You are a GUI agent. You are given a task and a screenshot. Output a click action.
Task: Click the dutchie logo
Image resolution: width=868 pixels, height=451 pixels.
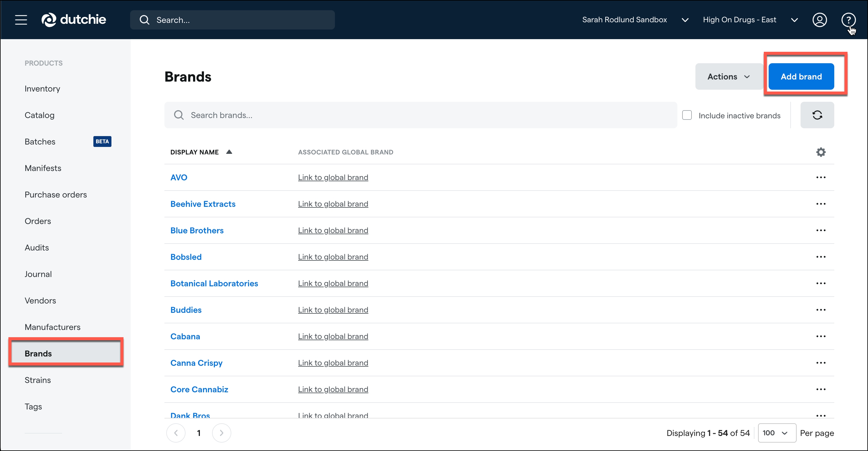pos(73,20)
